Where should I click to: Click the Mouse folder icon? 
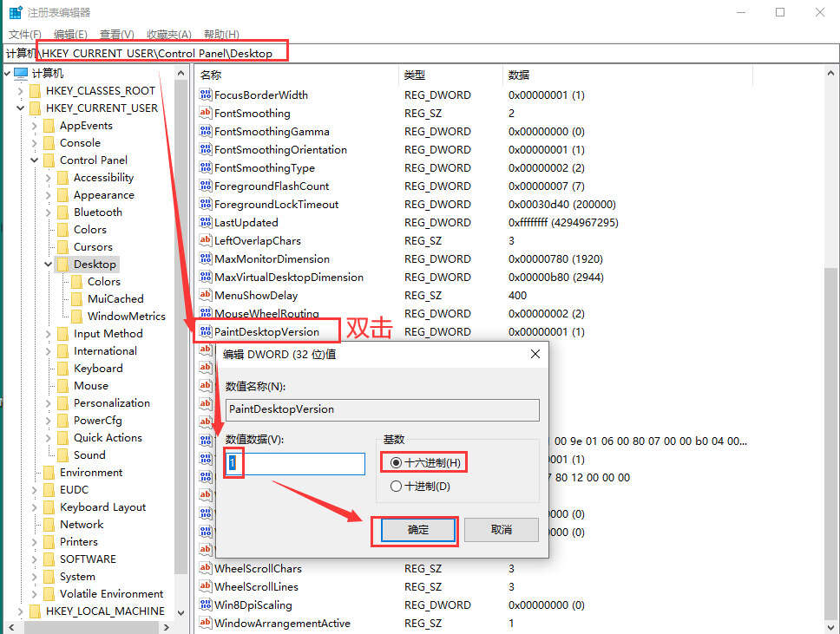[x=63, y=386]
